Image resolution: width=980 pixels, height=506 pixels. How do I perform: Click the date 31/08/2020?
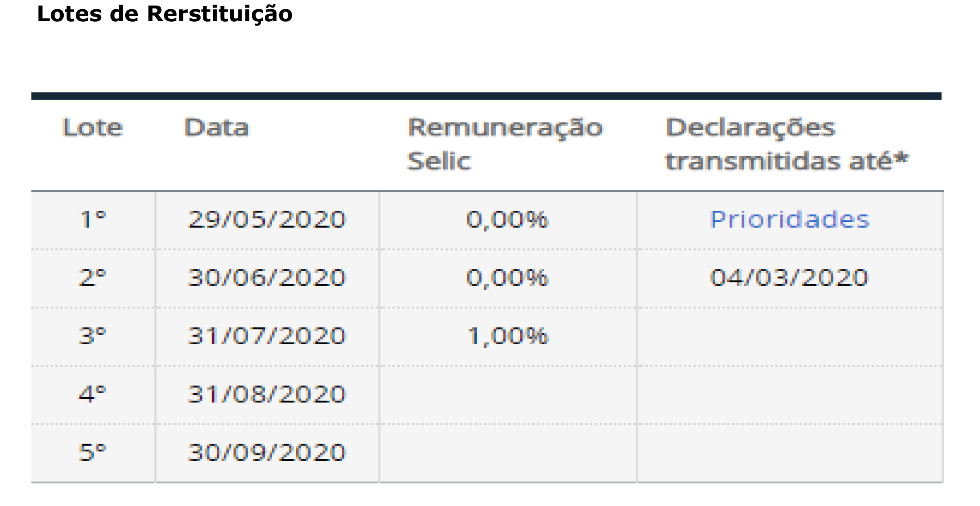(x=267, y=394)
